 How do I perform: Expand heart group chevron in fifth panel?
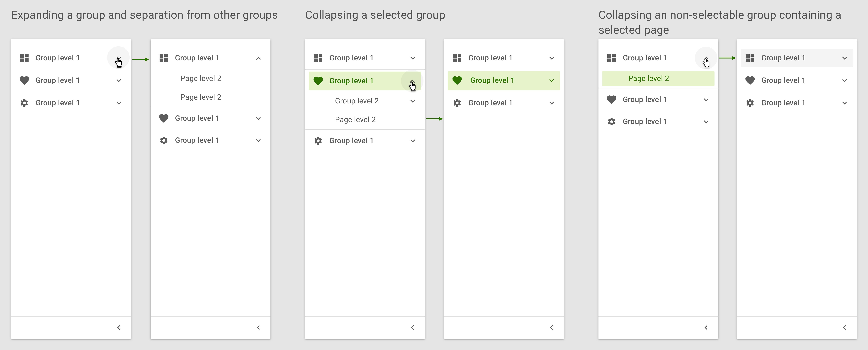[706, 100]
